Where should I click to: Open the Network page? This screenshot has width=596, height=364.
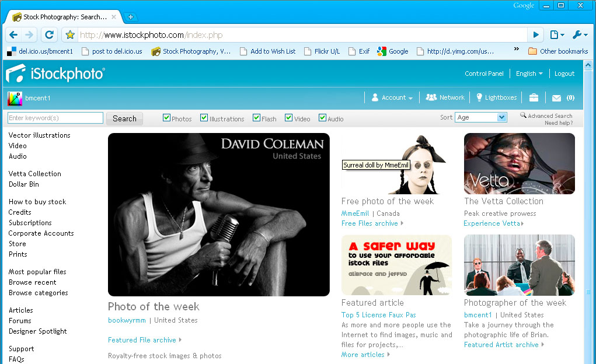[445, 97]
